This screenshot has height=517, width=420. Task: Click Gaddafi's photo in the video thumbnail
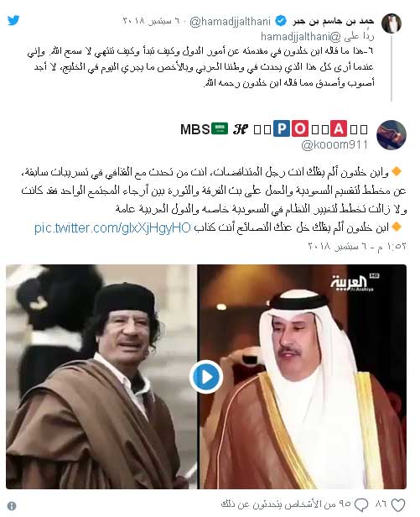101,377
